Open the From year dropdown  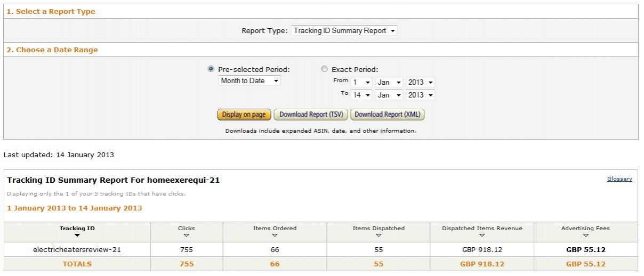pos(420,82)
